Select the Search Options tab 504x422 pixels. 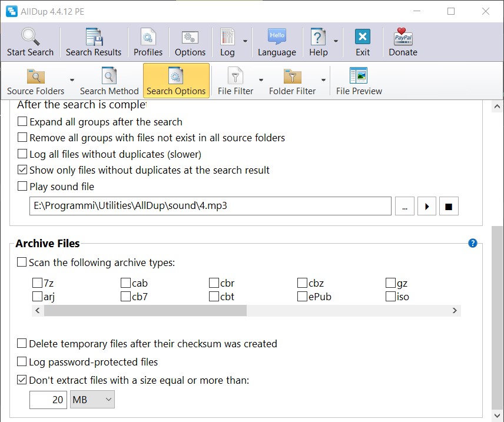click(176, 81)
